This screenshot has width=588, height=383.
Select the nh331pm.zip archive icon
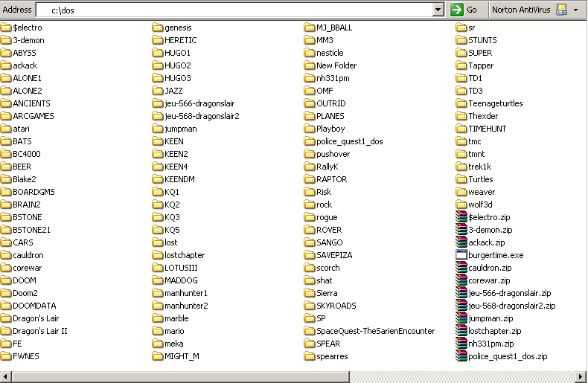pos(461,344)
